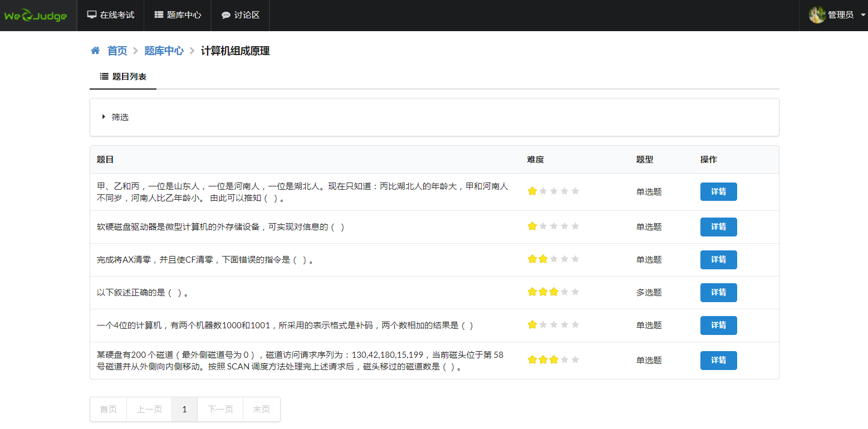Click the question text 一个4位的计算机

(285, 326)
